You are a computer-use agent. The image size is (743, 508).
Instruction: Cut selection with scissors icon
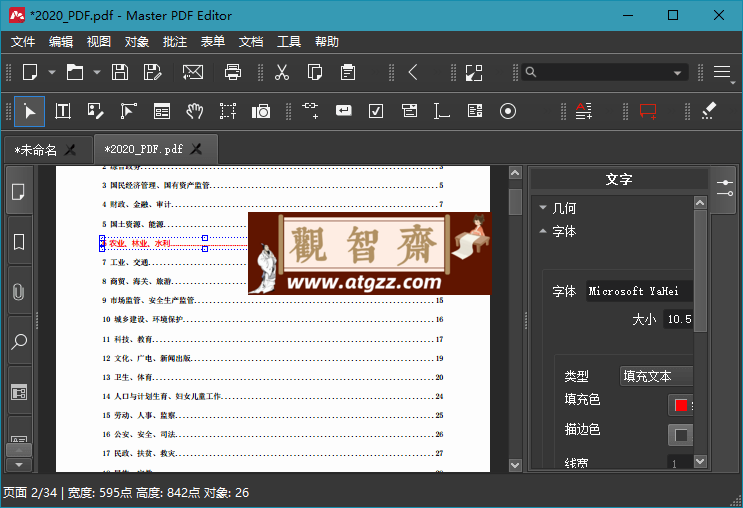(282, 73)
